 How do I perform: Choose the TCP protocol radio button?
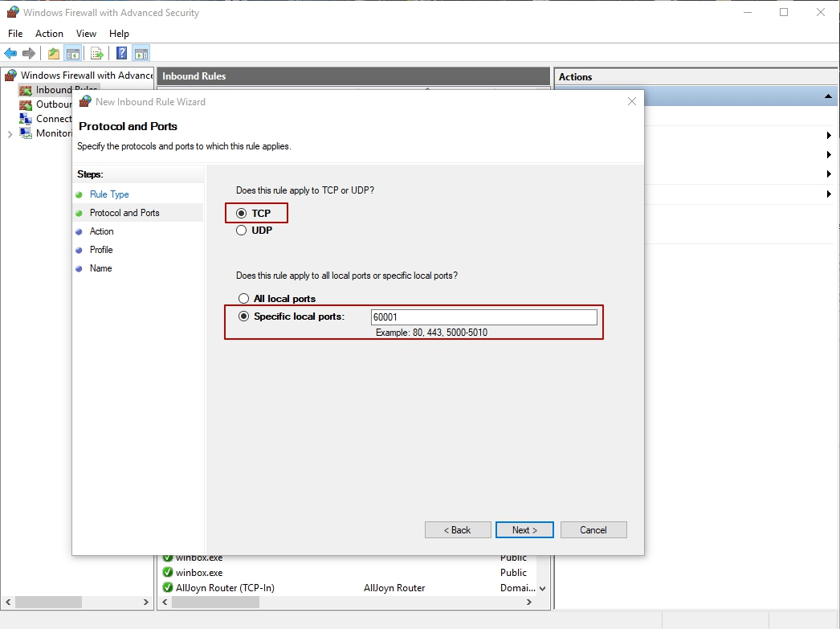[x=242, y=213]
